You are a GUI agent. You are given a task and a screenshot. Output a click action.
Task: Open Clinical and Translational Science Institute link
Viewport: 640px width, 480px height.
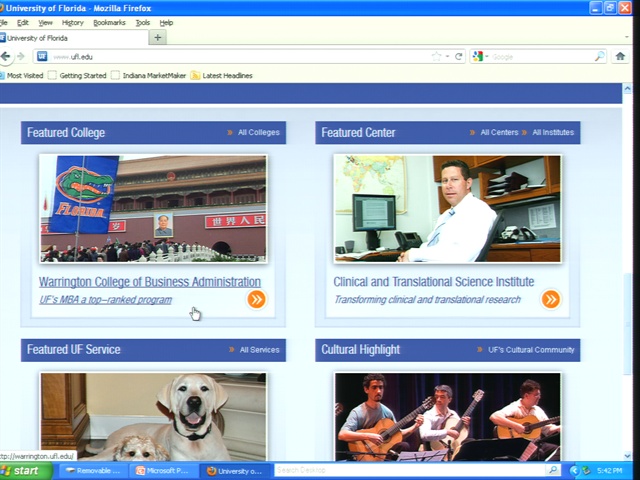point(433,282)
